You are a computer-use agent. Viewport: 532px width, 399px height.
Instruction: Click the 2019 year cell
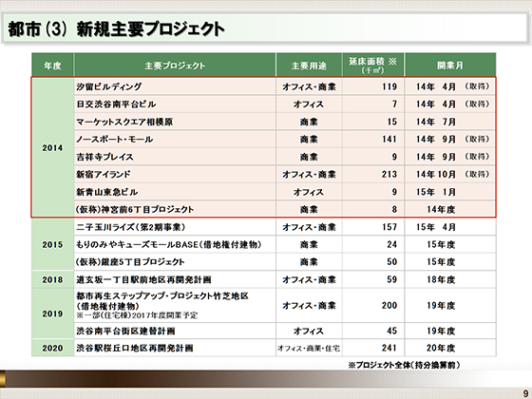52,313
